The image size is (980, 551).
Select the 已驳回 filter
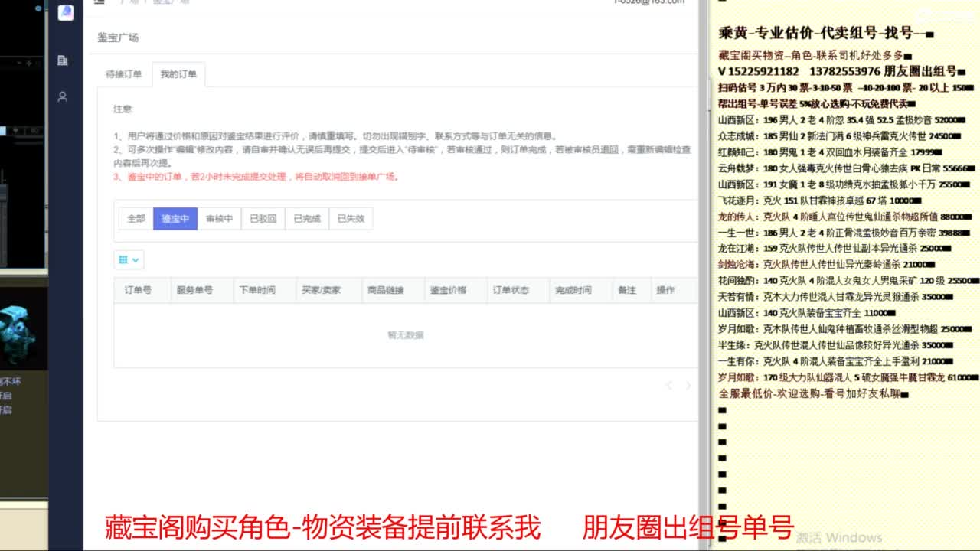pos(263,218)
